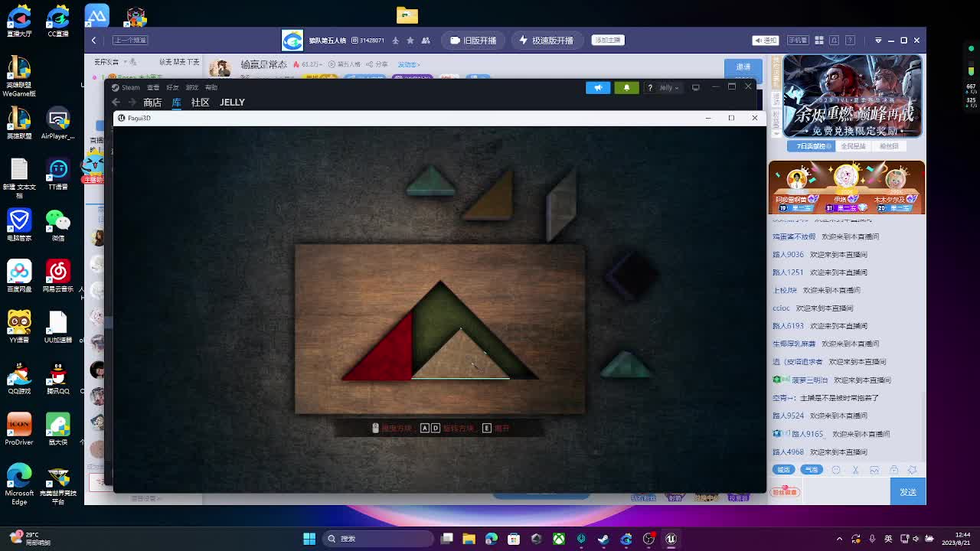Expand the system tray hidden icons chevron

[839, 539]
